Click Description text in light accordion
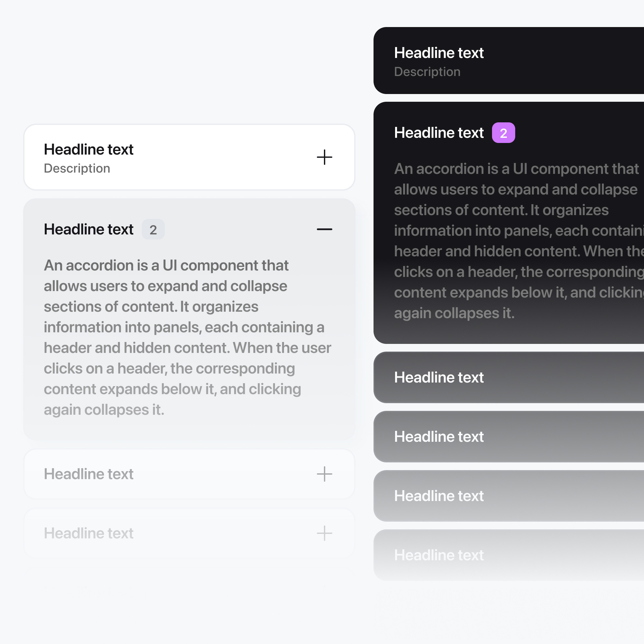 (x=77, y=169)
